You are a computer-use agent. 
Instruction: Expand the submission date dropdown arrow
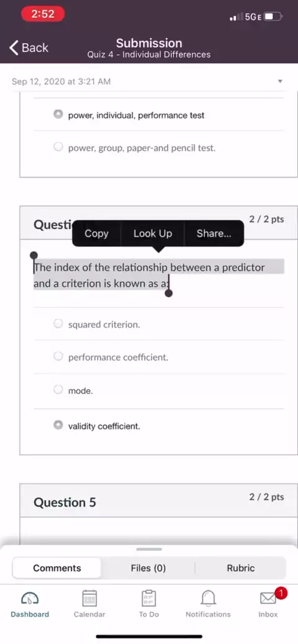280,81
